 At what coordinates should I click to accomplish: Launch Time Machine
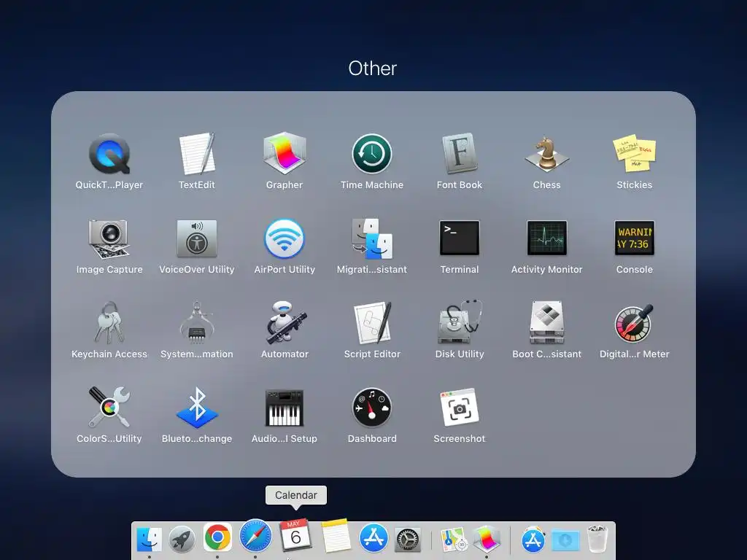tap(372, 154)
